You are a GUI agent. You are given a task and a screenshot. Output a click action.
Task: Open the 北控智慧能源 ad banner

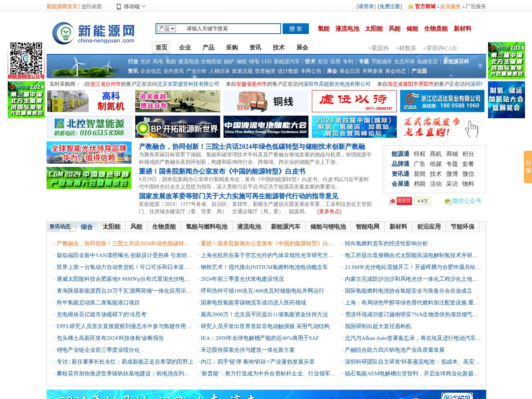tap(89, 127)
